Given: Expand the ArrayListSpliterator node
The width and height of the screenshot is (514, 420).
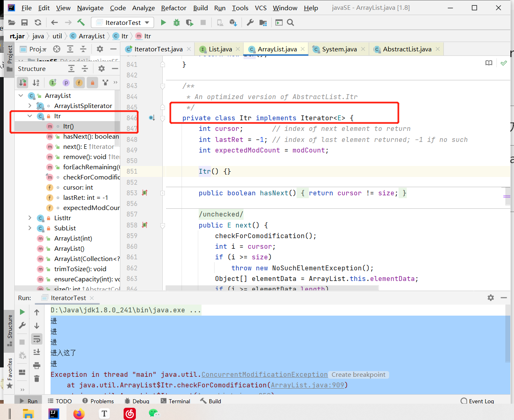Looking at the screenshot, I should click(x=30, y=106).
